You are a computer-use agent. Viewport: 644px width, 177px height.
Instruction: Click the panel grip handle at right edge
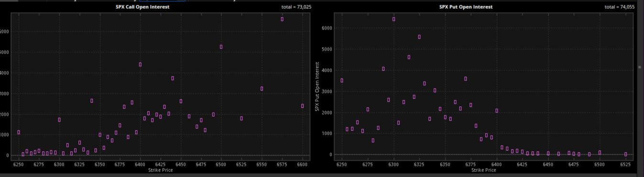pos(640,67)
